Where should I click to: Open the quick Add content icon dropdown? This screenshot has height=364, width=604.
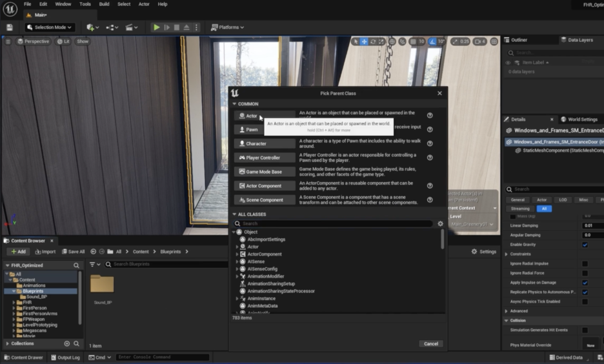[92, 27]
